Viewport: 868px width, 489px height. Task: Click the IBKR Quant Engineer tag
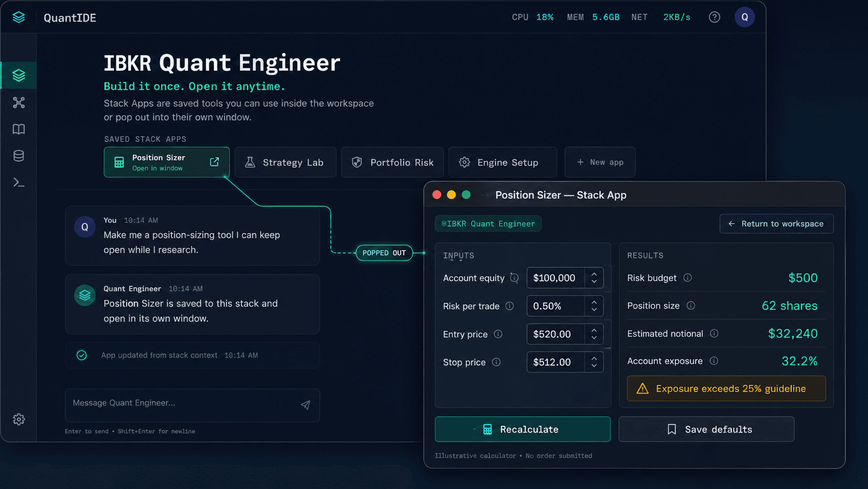click(488, 223)
